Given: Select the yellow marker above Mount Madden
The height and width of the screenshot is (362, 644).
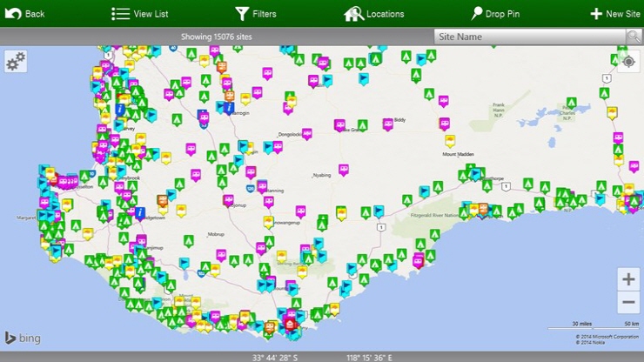Looking at the screenshot, I should point(449,140).
